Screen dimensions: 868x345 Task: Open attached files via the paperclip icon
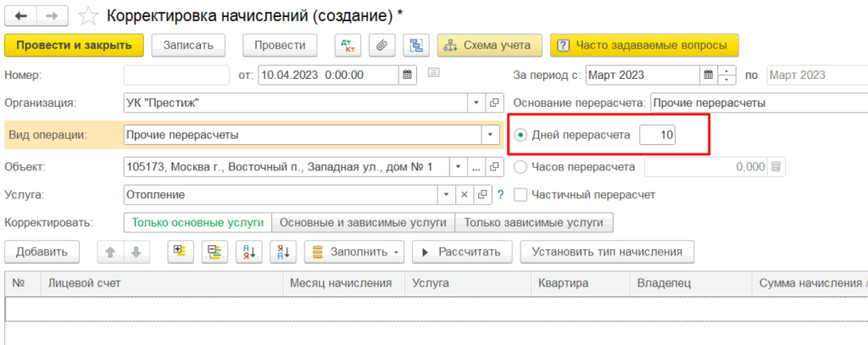tap(381, 46)
